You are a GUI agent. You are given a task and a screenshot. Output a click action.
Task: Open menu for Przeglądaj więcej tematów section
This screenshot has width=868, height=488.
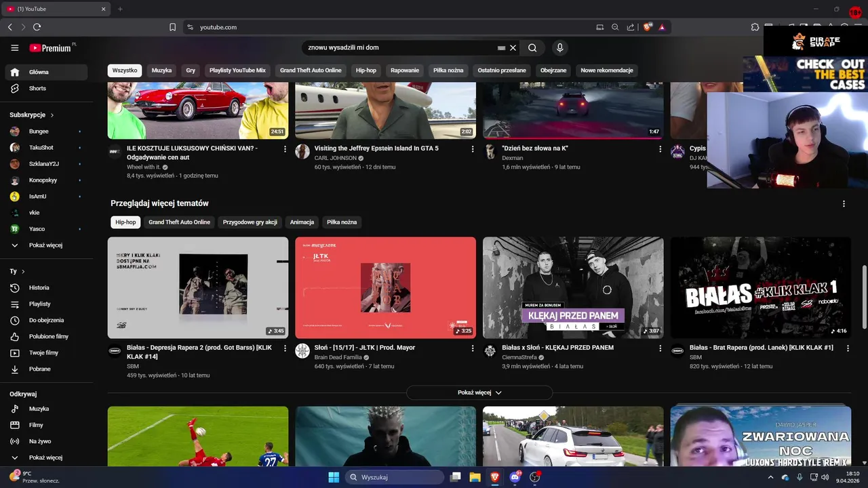tap(844, 204)
